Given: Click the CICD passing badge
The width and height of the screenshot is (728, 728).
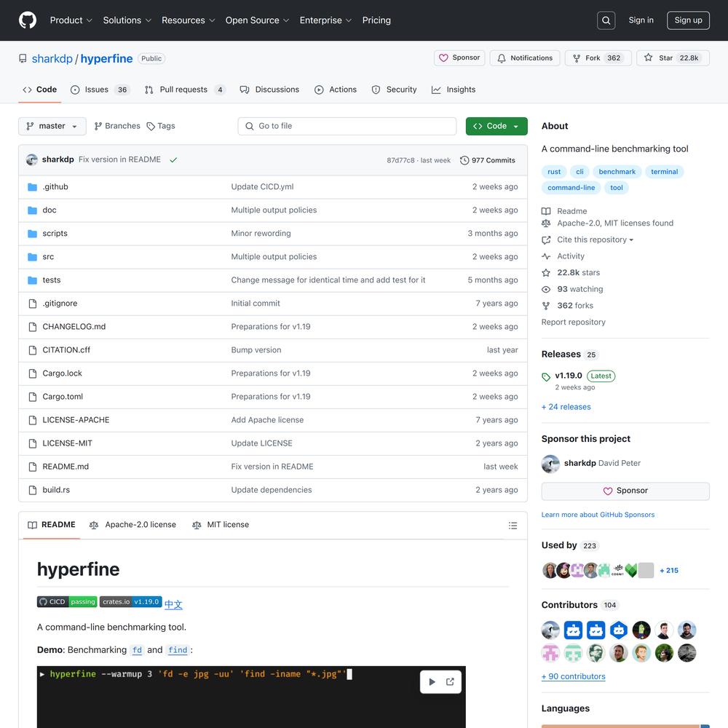Looking at the screenshot, I should click(67, 602).
